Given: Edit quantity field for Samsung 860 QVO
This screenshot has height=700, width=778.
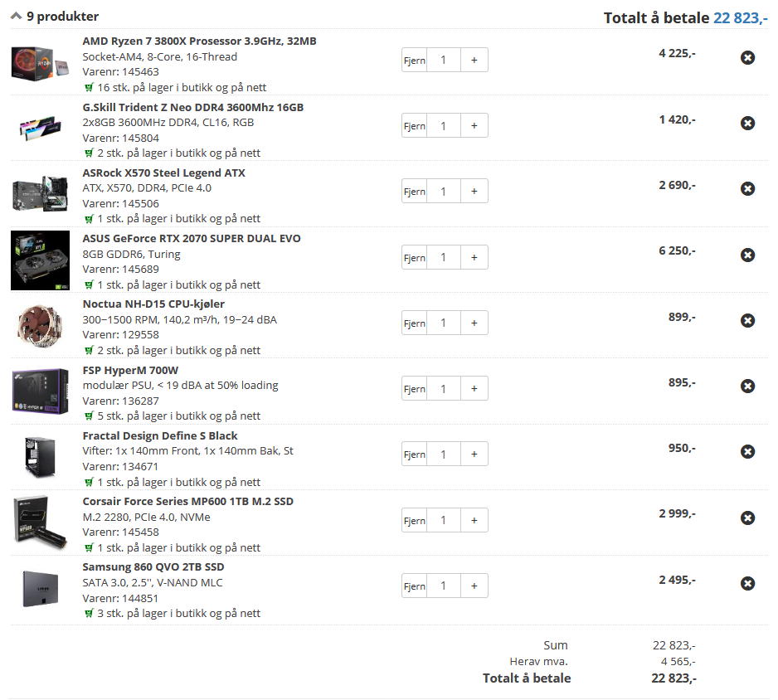Looking at the screenshot, I should point(444,586).
